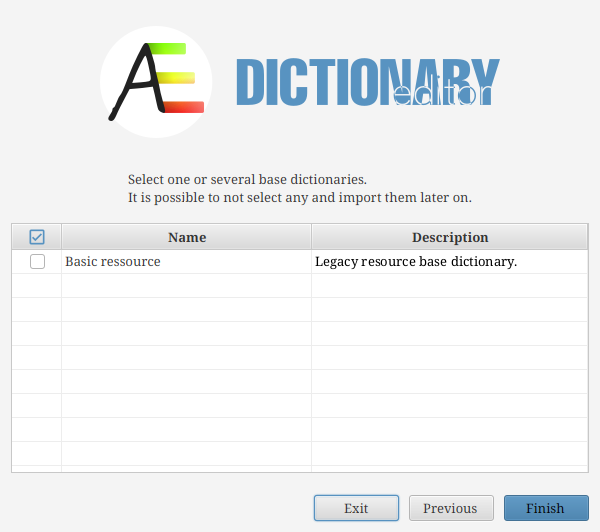Sort by the Name column header
Viewport: 600px width, 532px height.
[x=186, y=237]
